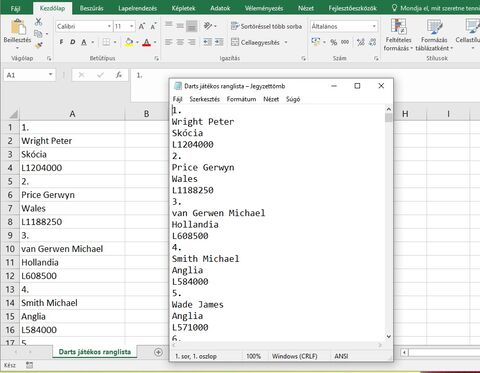480x373 pixels.
Task: Increase the decimal places
Action: [360, 42]
